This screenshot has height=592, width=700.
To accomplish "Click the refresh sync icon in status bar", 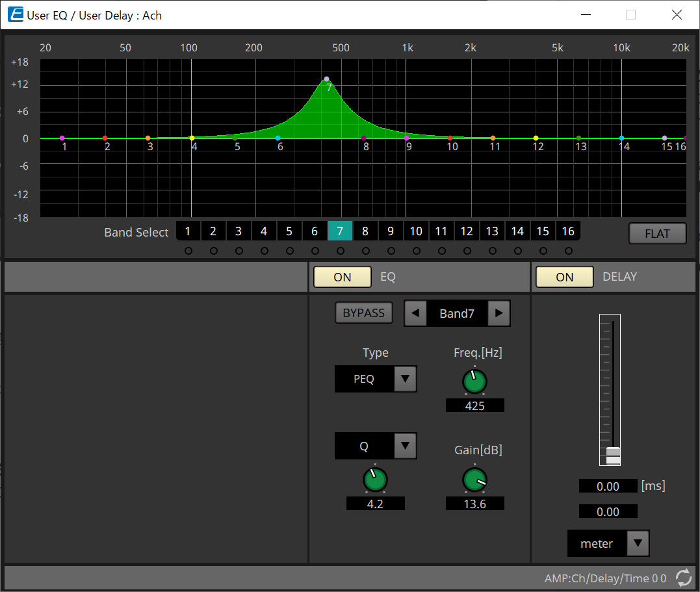I will point(683,578).
